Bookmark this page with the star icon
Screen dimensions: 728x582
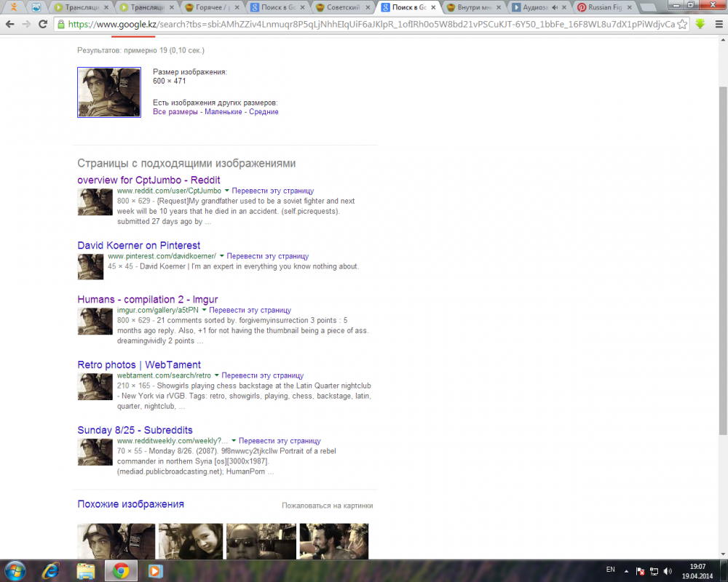tap(682, 24)
